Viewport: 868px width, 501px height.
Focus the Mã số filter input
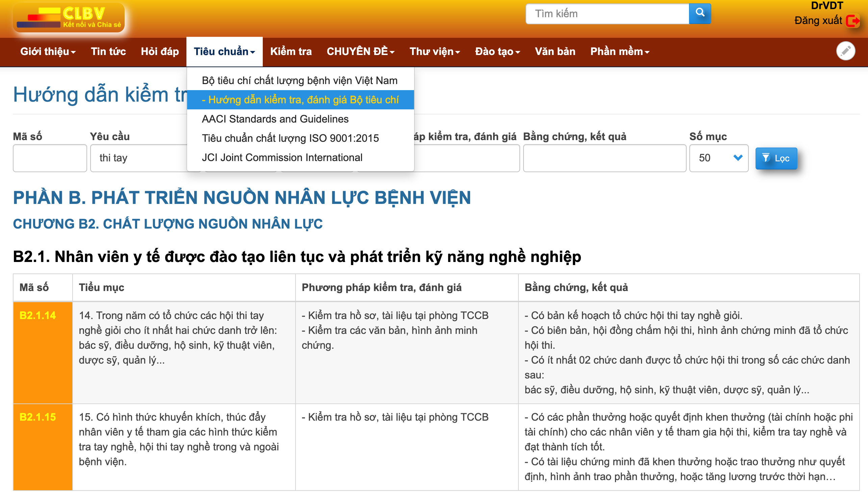tap(50, 158)
